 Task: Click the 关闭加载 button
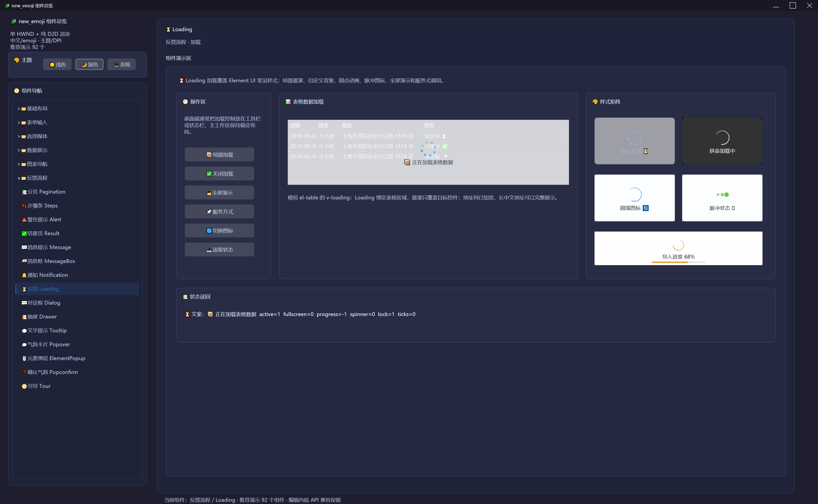pos(220,174)
